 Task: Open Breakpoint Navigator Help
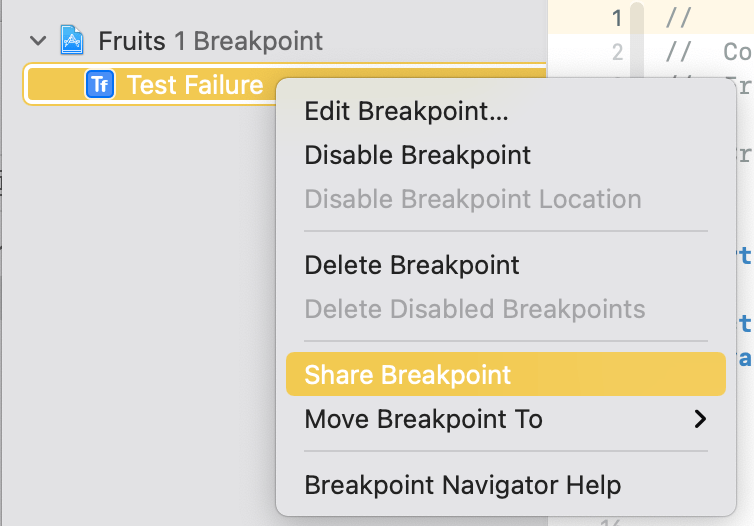pos(462,486)
